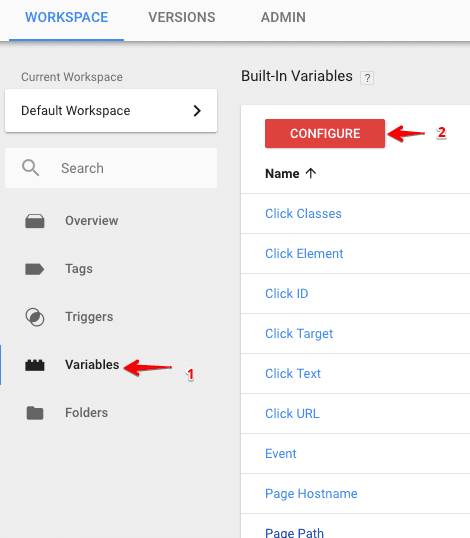Open Built-In Variables help question mark
This screenshot has height=538, width=470.
pos(367,78)
